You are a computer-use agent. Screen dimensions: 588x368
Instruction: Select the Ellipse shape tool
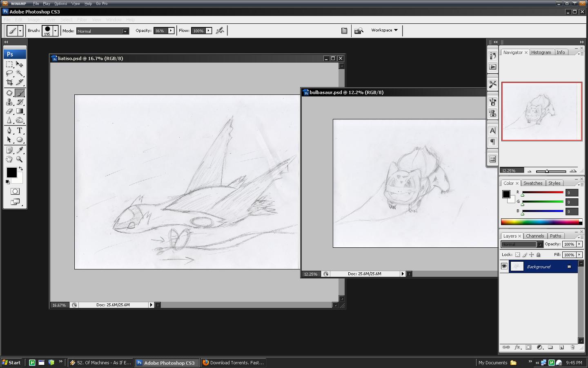click(20, 139)
